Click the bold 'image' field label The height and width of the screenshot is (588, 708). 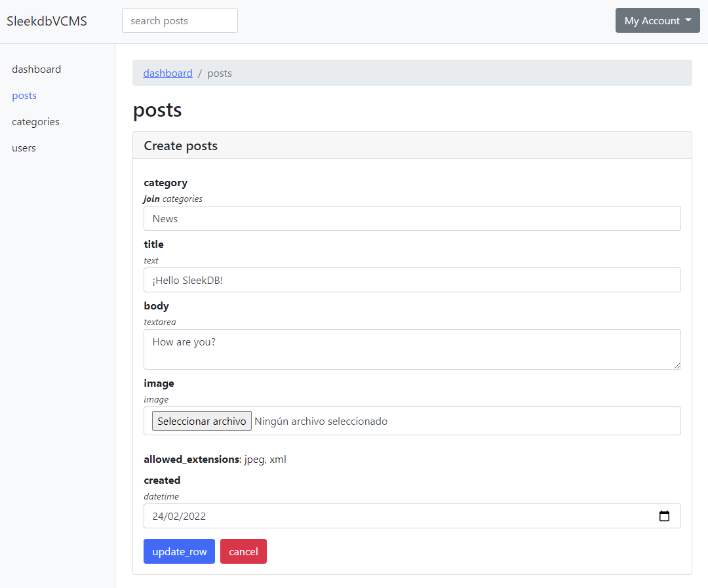click(159, 383)
